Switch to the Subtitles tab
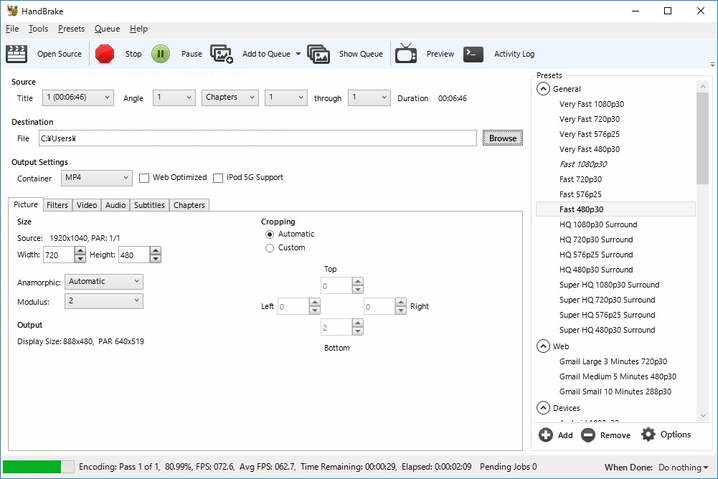 (149, 205)
